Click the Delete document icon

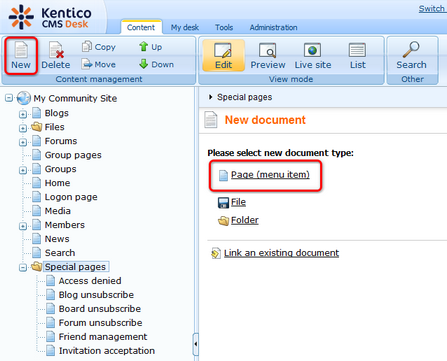pos(56,50)
